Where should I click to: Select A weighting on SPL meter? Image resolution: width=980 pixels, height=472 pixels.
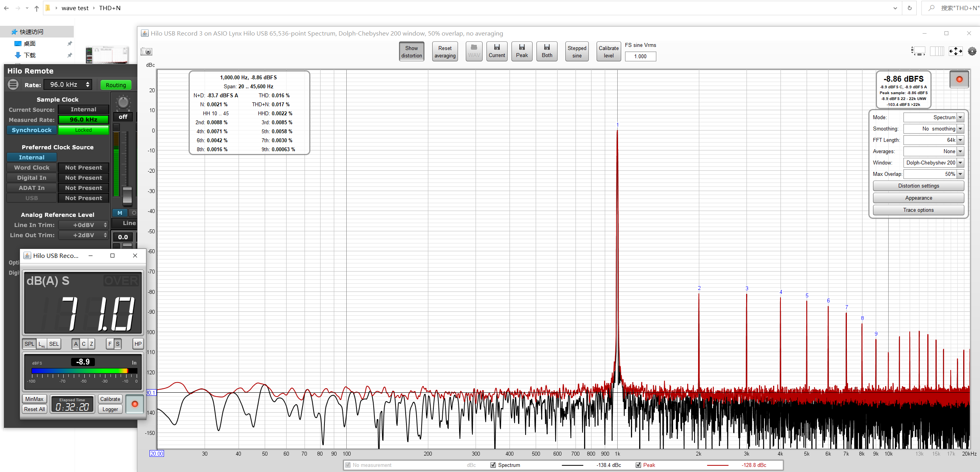(76, 344)
